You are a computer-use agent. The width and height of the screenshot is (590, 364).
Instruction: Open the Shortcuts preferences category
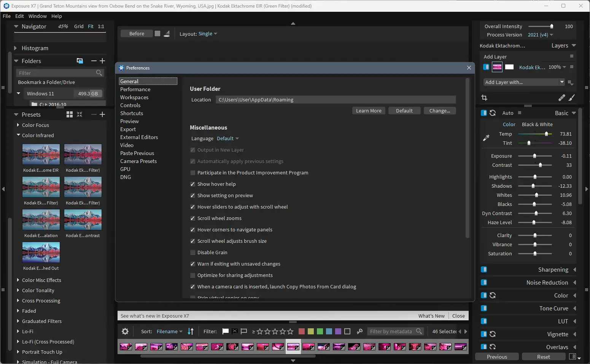(132, 113)
